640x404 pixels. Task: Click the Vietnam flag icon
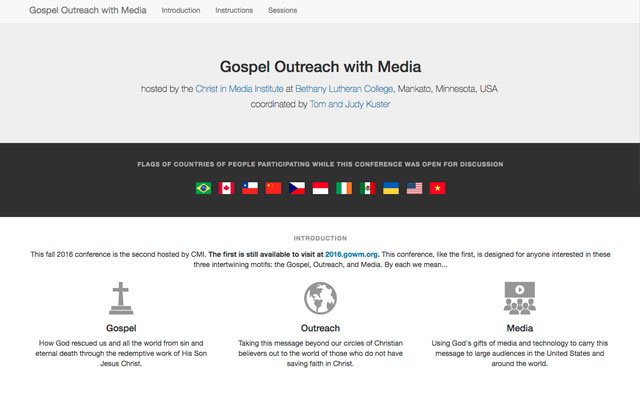click(437, 187)
